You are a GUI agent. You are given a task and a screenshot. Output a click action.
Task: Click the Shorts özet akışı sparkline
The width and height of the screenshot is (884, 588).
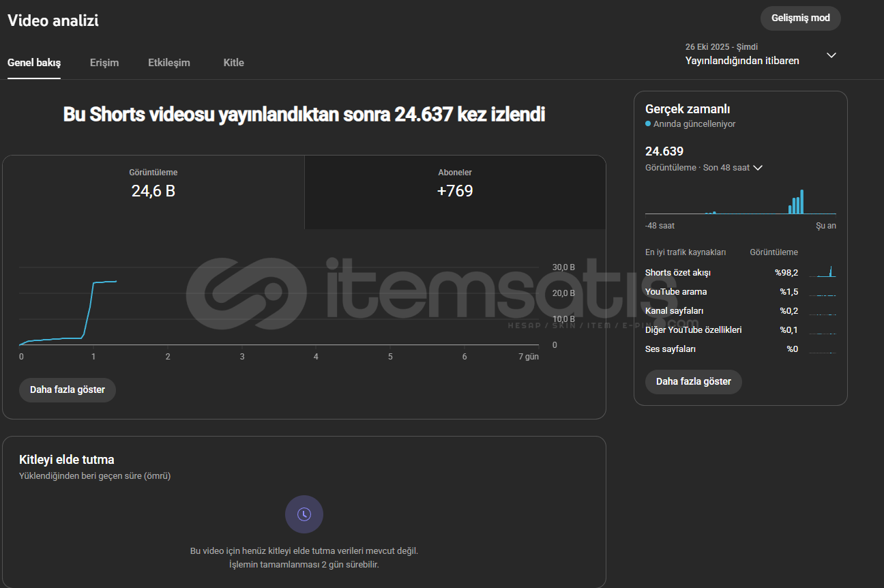pyautogui.click(x=822, y=272)
